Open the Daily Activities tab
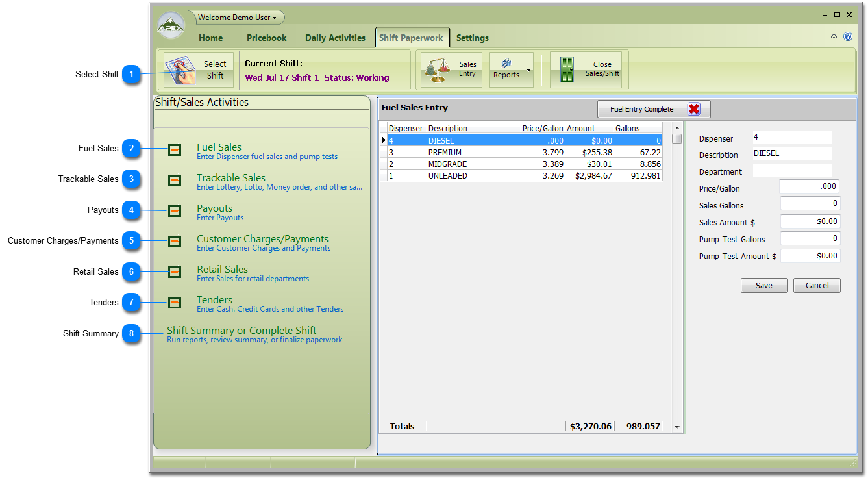The height and width of the screenshot is (478, 868). 335,38
